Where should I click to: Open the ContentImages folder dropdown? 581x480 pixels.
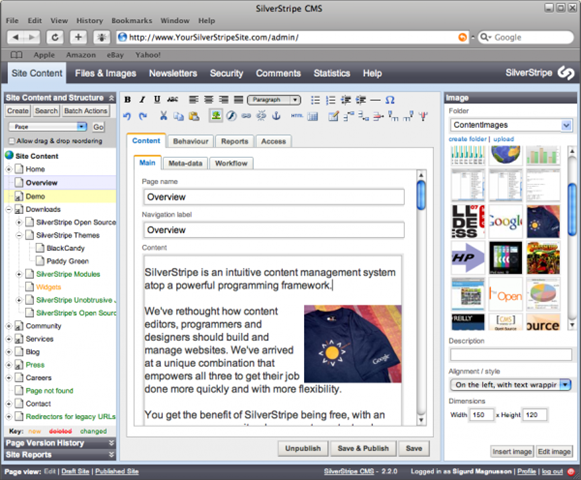click(x=511, y=125)
